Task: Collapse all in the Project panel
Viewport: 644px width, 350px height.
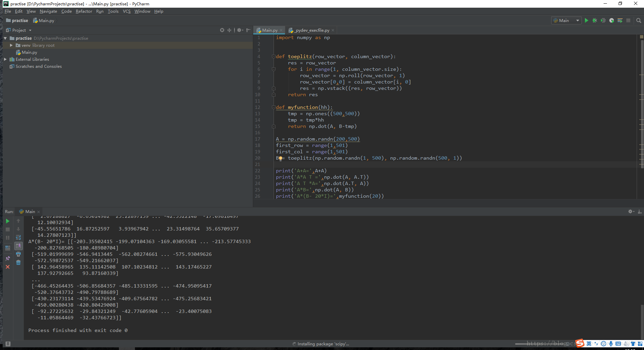Action: [x=229, y=30]
